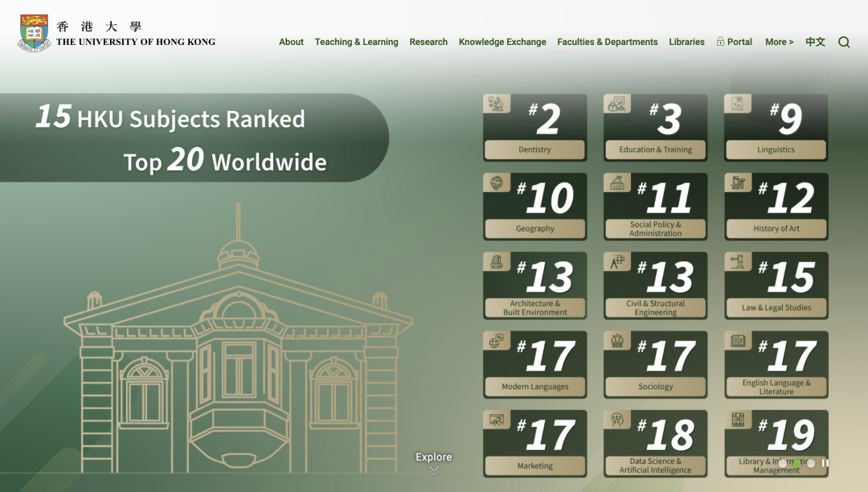Click the AI head icon on Data Science card
Viewport: 868px width, 492px height.
click(x=616, y=420)
